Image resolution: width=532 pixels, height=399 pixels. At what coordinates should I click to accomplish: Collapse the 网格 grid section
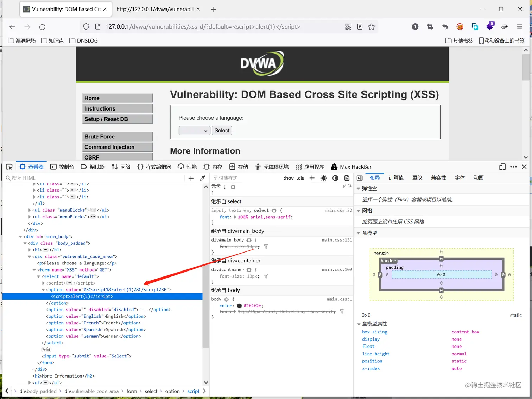359,211
